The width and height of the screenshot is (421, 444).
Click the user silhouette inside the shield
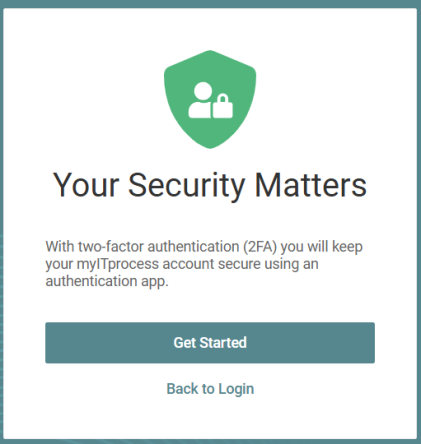(200, 100)
